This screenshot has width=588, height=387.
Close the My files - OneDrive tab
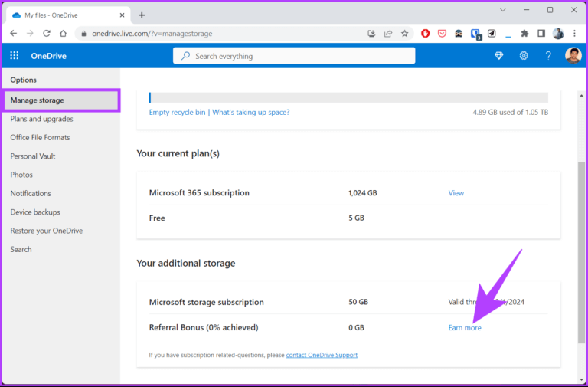tap(122, 15)
